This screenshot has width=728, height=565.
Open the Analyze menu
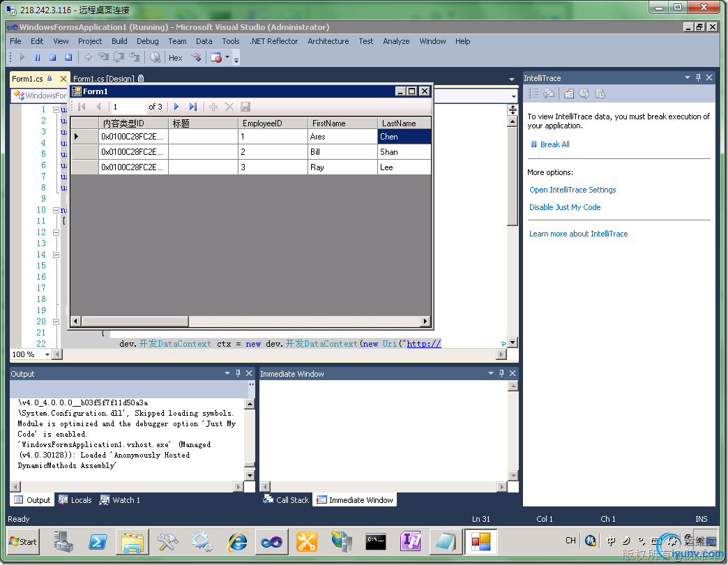click(396, 41)
